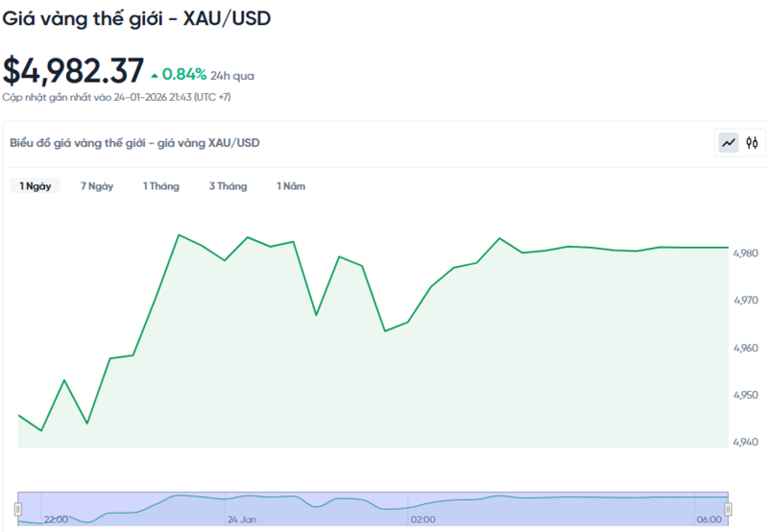Switch to the 1 Năm range
The height and width of the screenshot is (532, 768).
click(x=291, y=186)
